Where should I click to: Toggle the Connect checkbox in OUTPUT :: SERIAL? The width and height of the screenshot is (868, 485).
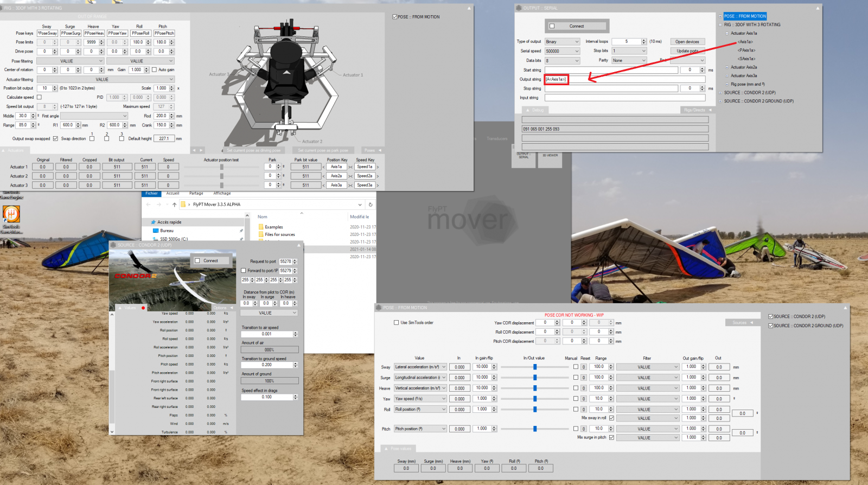point(552,26)
